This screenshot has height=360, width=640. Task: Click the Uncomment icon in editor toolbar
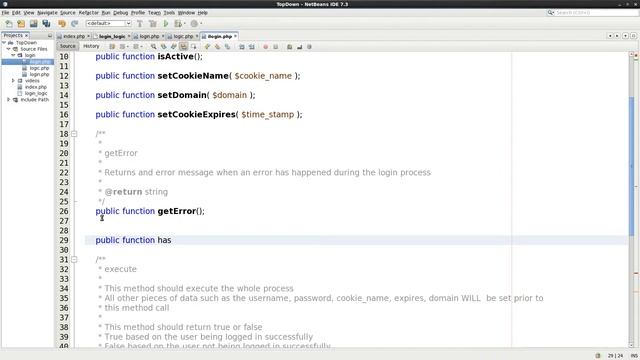[300, 47]
